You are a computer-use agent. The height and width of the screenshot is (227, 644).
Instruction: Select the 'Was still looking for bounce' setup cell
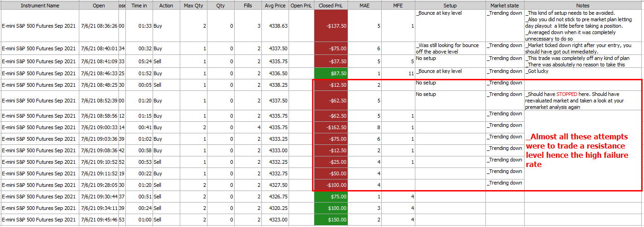pyautogui.click(x=450, y=48)
